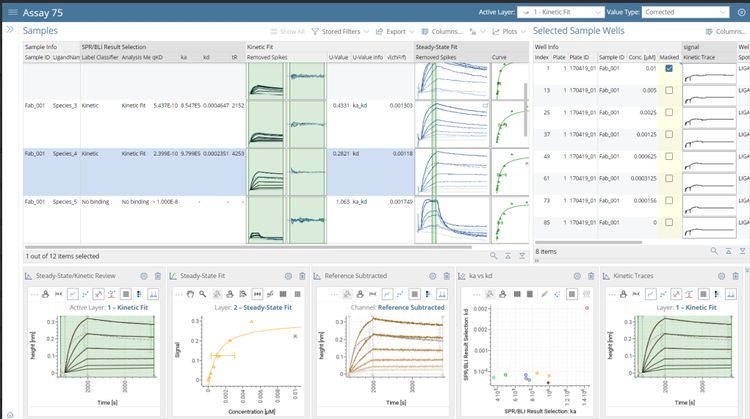Expand the collapsed left sidebar panel

[x=10, y=30]
